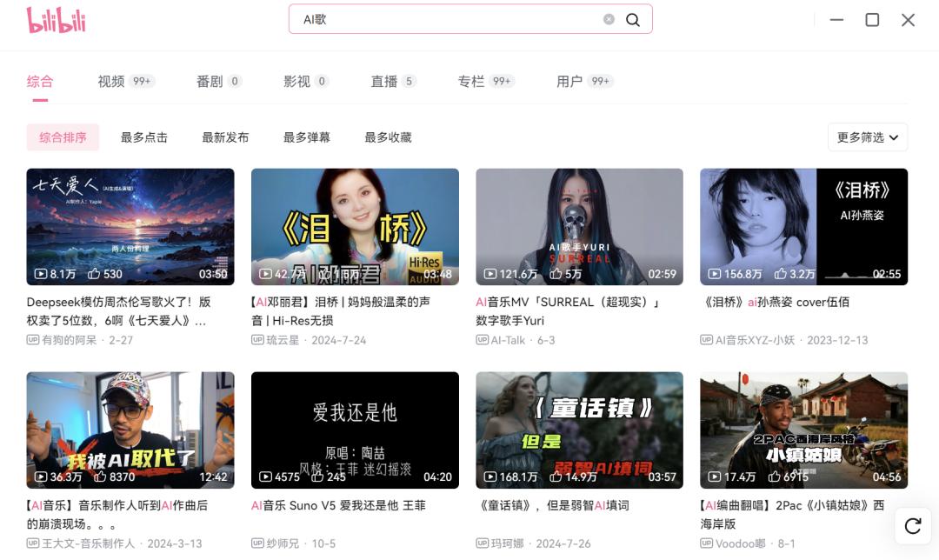Switch to the 直播 tab

394,82
